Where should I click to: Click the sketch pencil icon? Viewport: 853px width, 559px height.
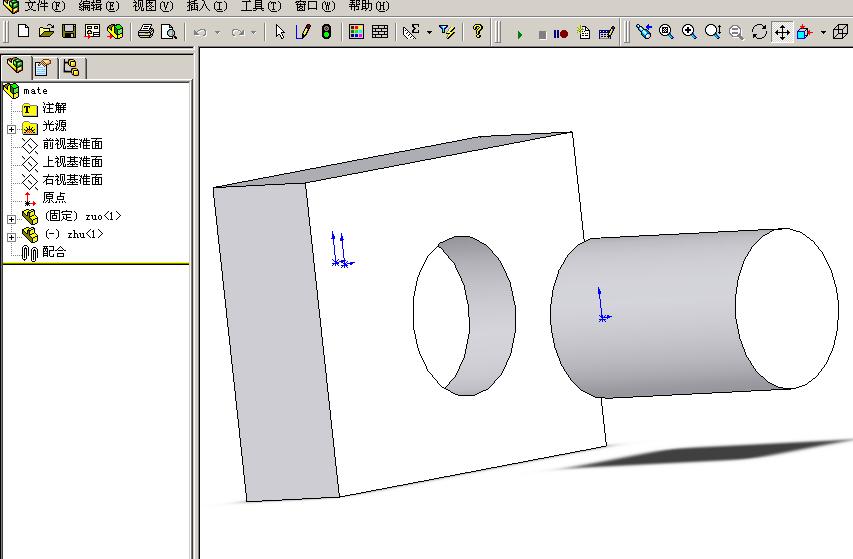tap(303, 32)
